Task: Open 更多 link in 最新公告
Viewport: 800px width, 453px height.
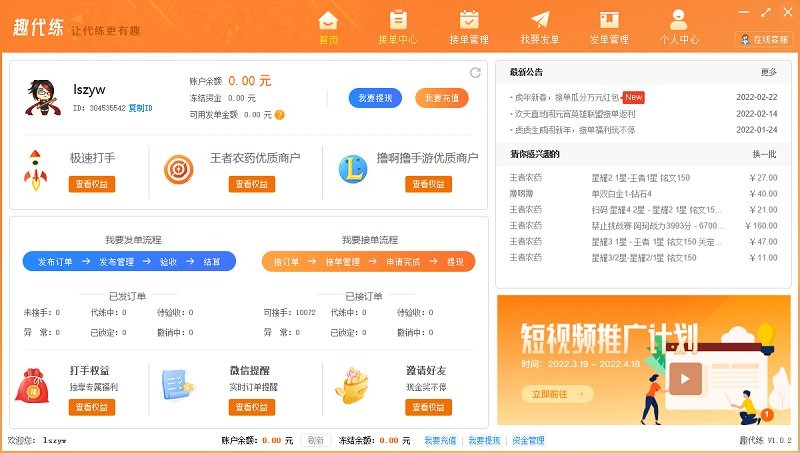Action: 768,72
